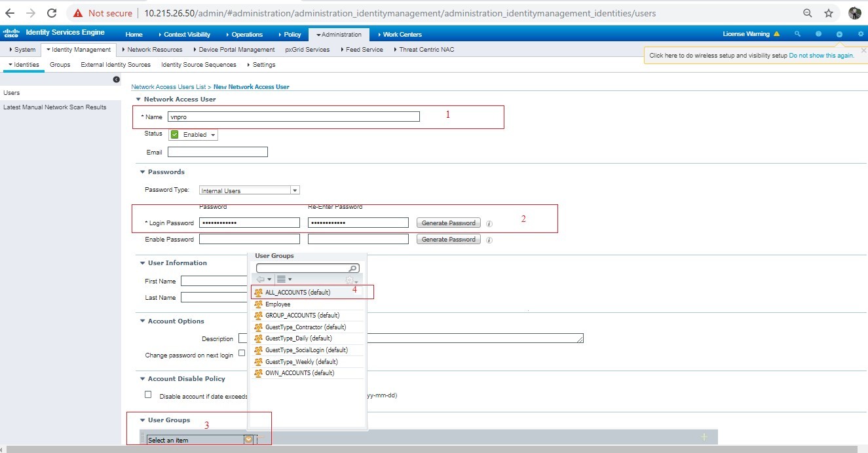The image size is (868, 453).
Task: Open the ISE settings gear icon
Action: pos(860,34)
